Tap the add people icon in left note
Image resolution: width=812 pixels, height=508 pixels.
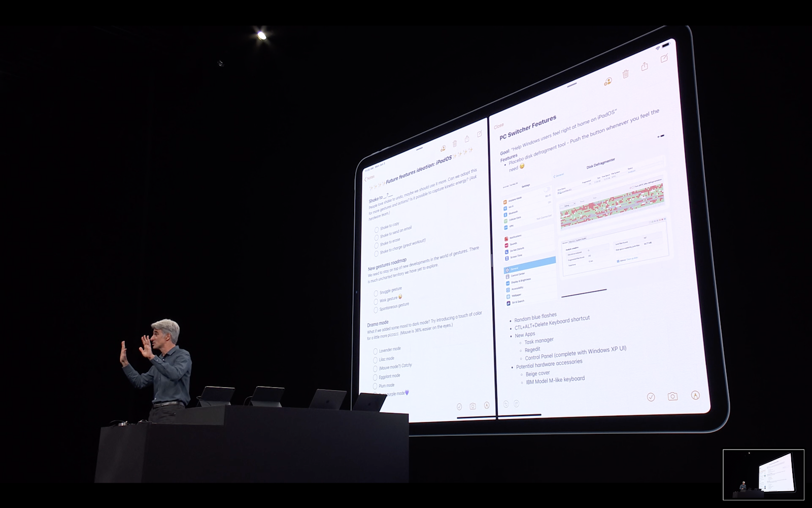(x=443, y=148)
